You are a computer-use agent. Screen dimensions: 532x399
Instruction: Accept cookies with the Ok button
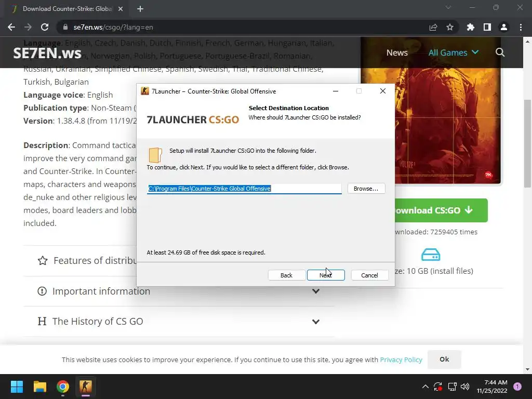coord(444,360)
